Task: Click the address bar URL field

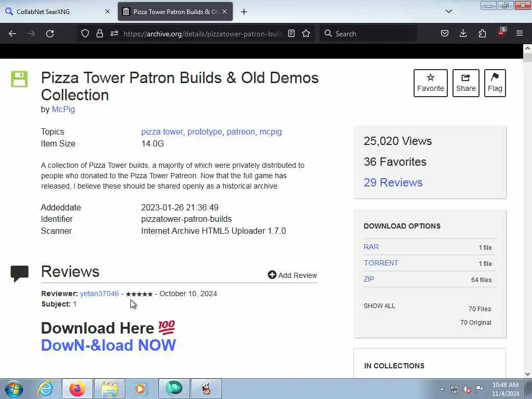Action: point(203,34)
